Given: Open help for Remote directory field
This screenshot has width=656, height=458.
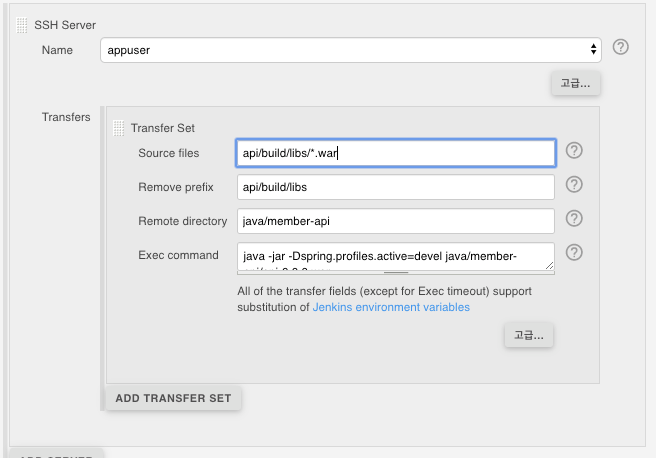Looking at the screenshot, I should pyautogui.click(x=574, y=218).
